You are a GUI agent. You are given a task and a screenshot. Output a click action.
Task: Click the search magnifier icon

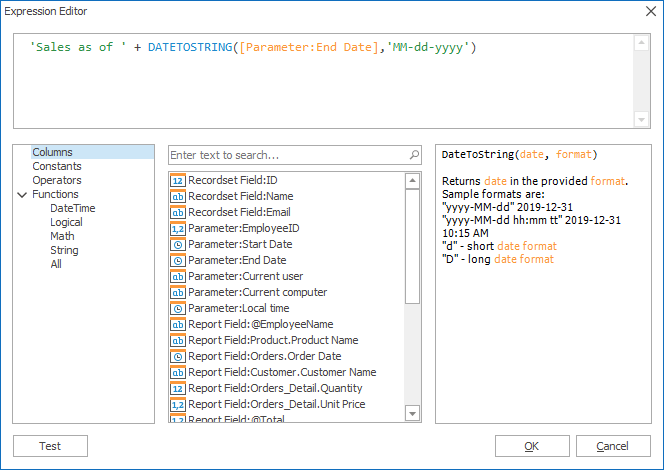(414, 155)
